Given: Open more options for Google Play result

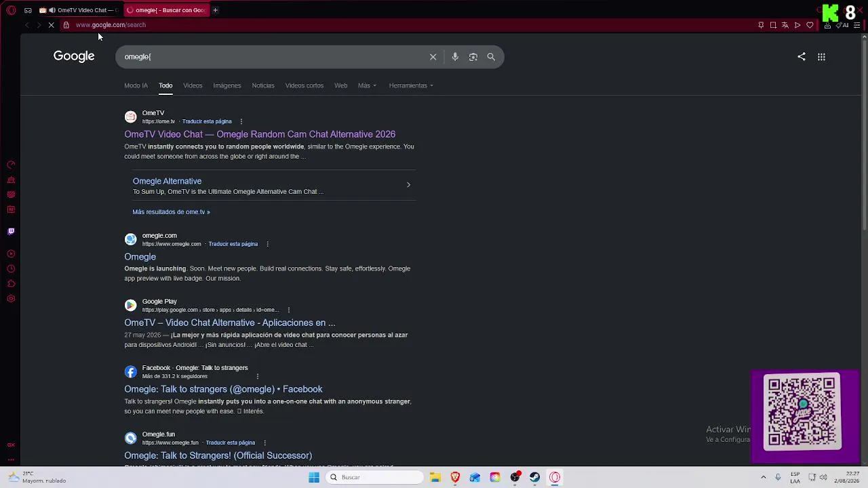Looking at the screenshot, I should [x=289, y=310].
